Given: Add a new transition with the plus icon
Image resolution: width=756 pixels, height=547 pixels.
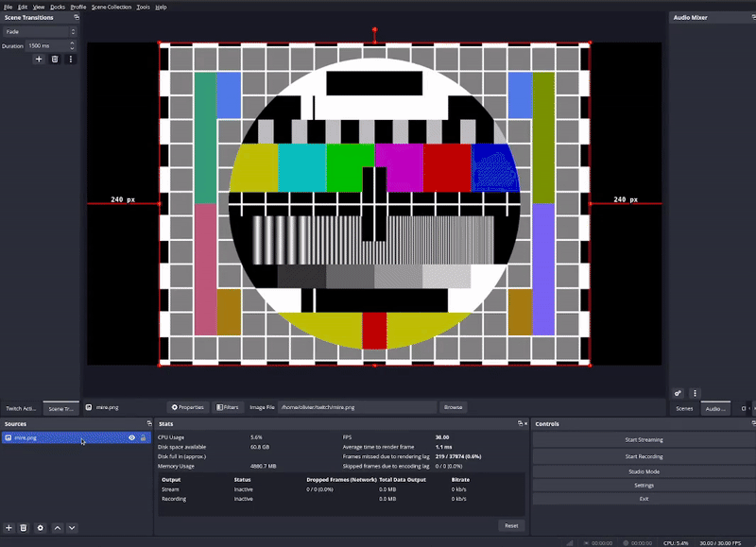Looking at the screenshot, I should [x=38, y=59].
